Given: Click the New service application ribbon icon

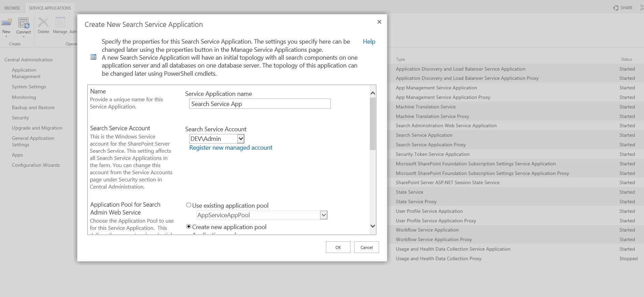Looking at the screenshot, I should point(6,23).
